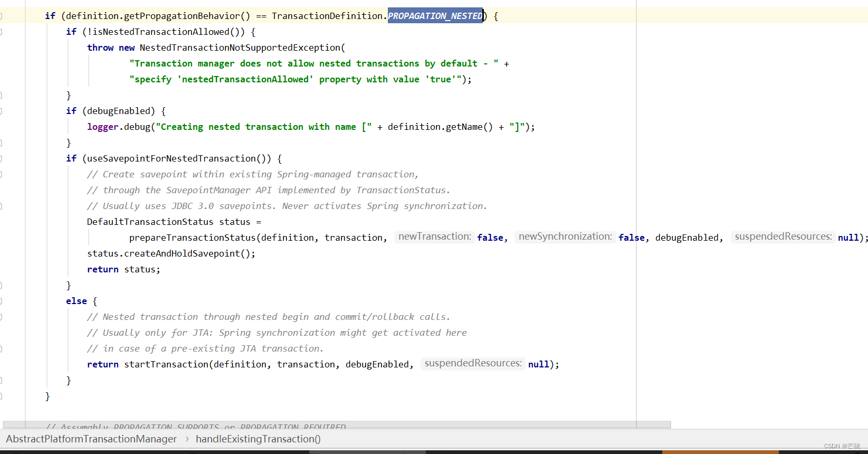This screenshot has width=868, height=454.
Task: Click the "return status;" statement
Action: (123, 269)
